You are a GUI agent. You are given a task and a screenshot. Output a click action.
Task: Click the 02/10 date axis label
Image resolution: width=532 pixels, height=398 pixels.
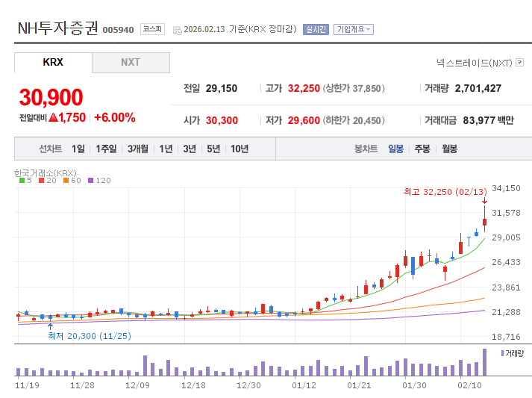pos(469,385)
